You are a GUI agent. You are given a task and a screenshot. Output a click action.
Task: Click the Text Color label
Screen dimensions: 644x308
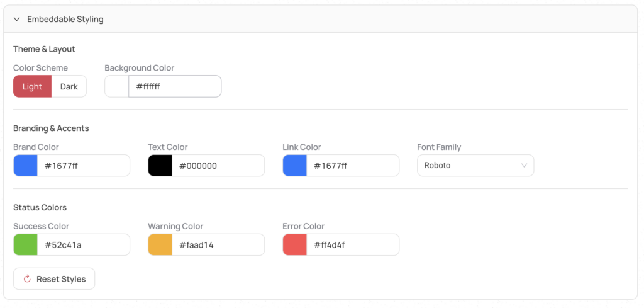(168, 147)
